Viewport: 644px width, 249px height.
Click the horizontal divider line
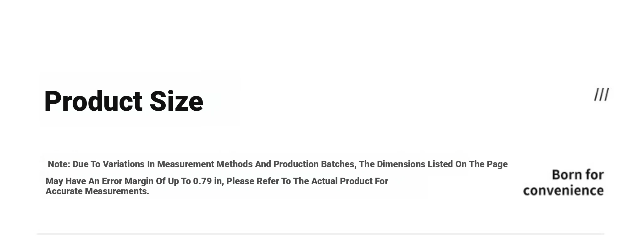(x=320, y=234)
